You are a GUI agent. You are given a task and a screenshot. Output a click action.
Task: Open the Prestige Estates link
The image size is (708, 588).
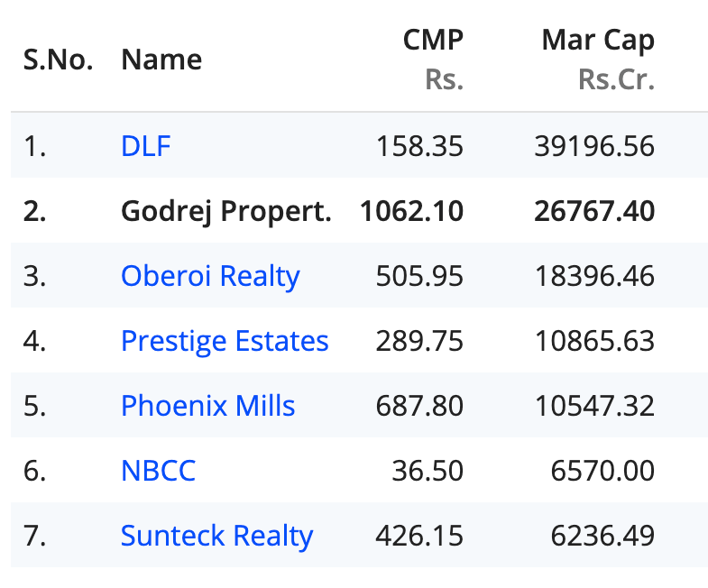[225, 341]
